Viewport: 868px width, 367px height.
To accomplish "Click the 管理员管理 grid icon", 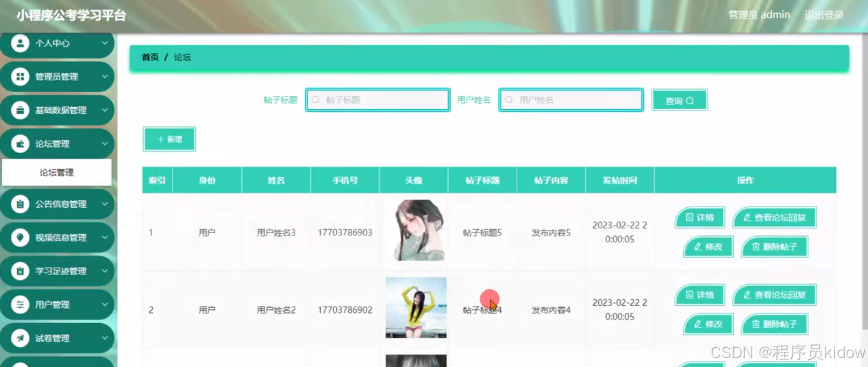I will 21,76.
